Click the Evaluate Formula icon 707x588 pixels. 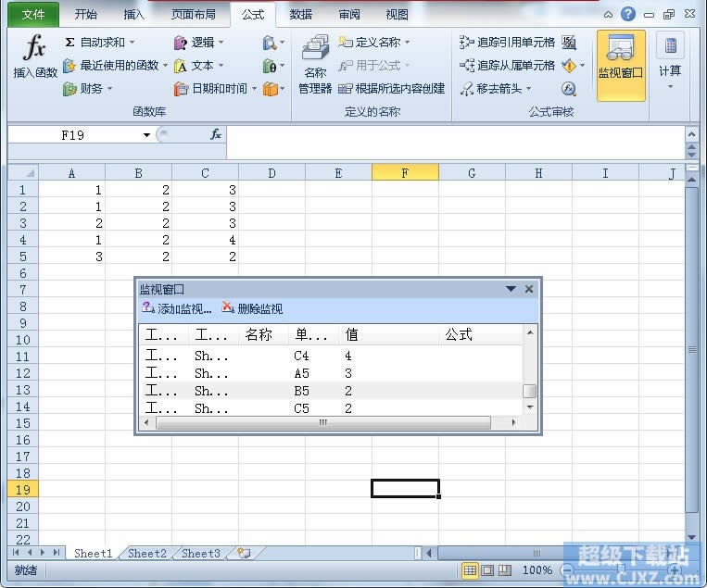tap(569, 89)
